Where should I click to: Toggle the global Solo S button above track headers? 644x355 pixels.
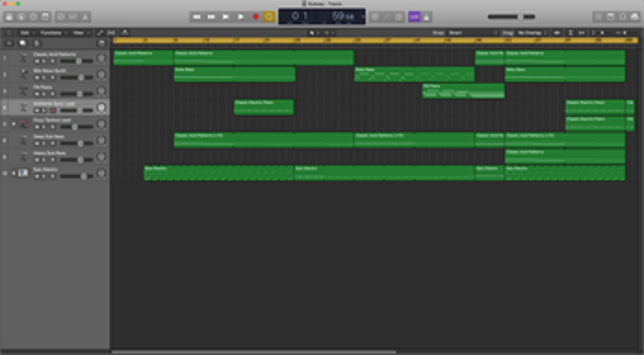pyautogui.click(x=36, y=43)
